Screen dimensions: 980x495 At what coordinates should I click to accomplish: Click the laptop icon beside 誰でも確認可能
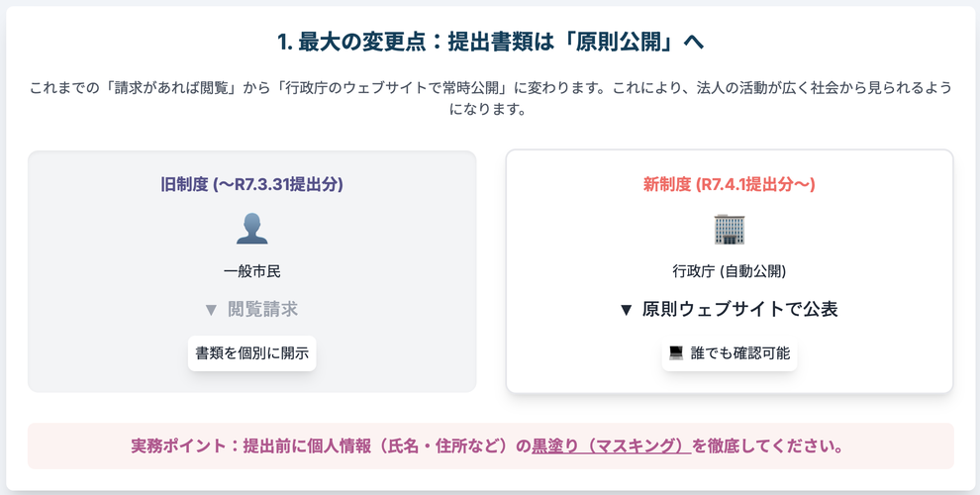pyautogui.click(x=677, y=353)
